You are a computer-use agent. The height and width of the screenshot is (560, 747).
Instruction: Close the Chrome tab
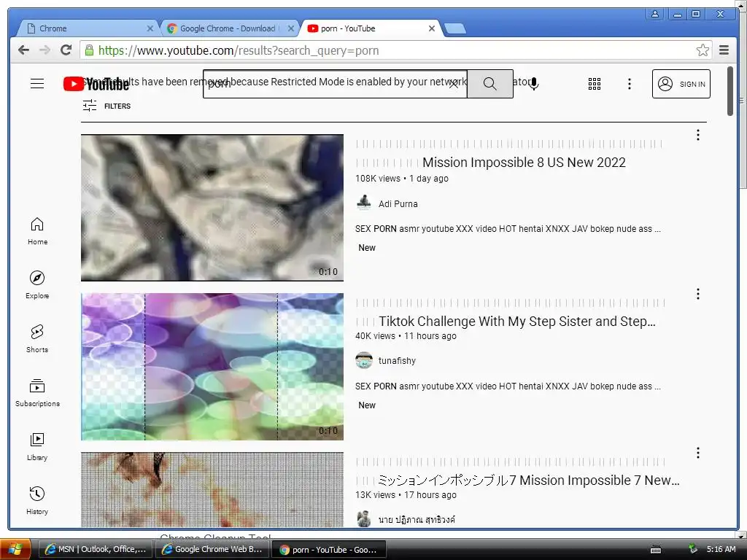tap(150, 28)
